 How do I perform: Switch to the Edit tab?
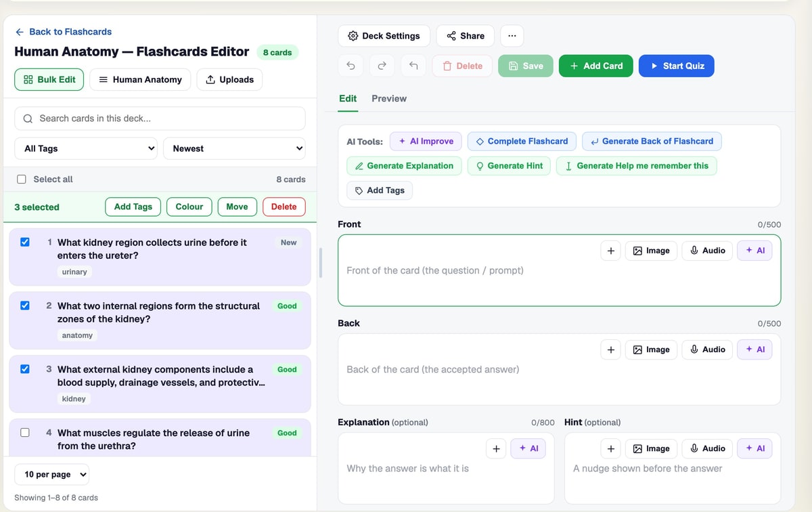click(x=348, y=98)
